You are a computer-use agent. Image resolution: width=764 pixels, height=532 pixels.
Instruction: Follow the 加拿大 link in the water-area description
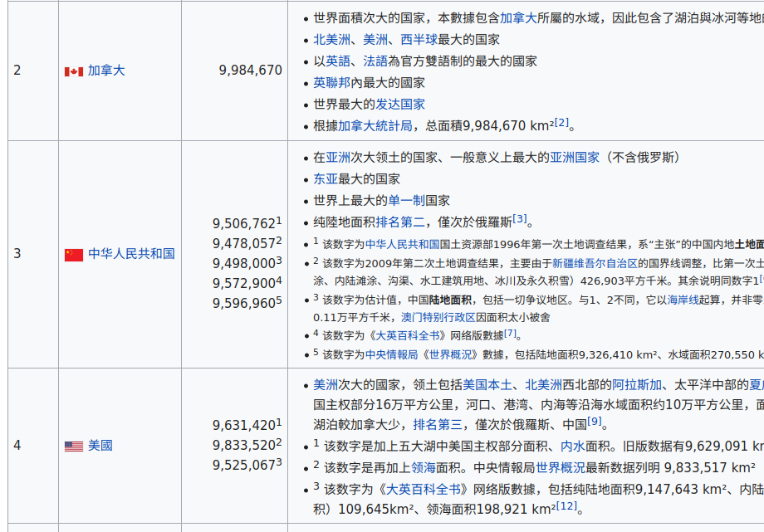pyautogui.click(x=518, y=18)
